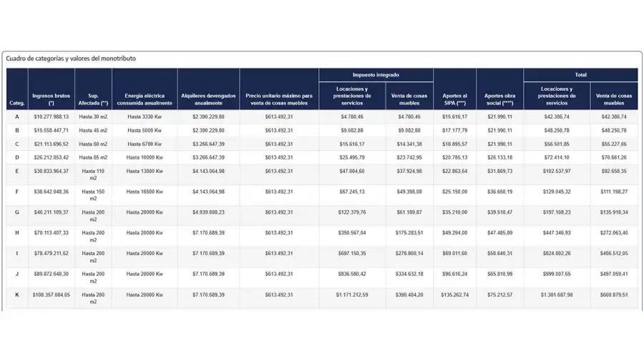Viewport: 644px width, 361px height.
Task: Select the 'Categ.' column header
Action: [16, 103]
